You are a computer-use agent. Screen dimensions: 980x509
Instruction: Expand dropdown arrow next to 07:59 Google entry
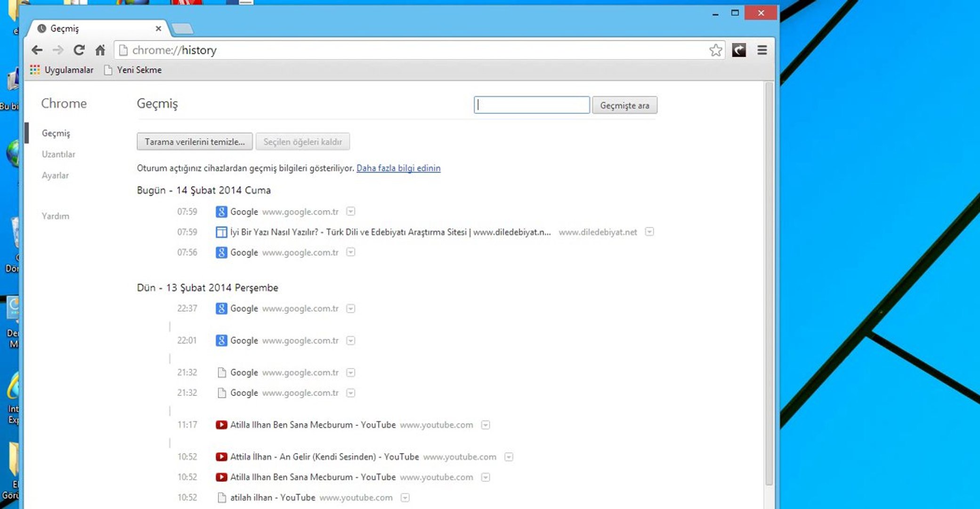point(350,212)
